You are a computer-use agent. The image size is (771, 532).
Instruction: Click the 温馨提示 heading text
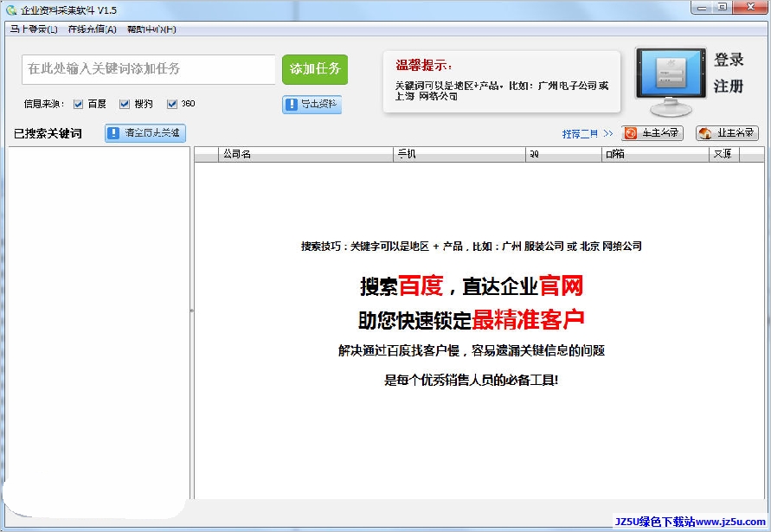coord(424,66)
